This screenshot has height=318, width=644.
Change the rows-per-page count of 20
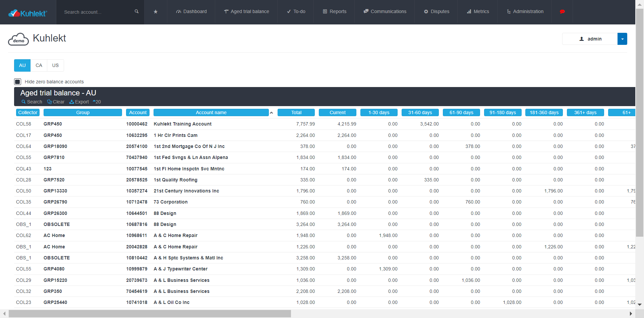click(x=97, y=102)
